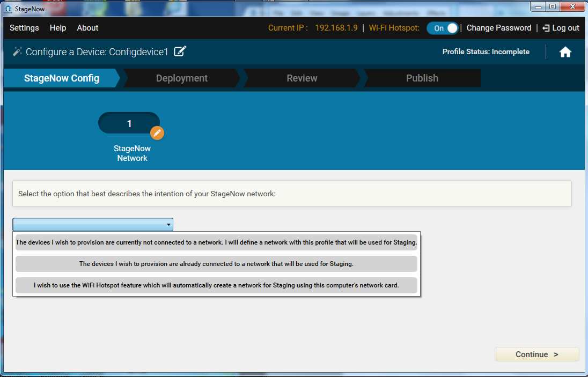Image resolution: width=588 pixels, height=377 pixels.
Task: Click the StageNow app icon in title bar
Action: pyautogui.click(x=8, y=9)
